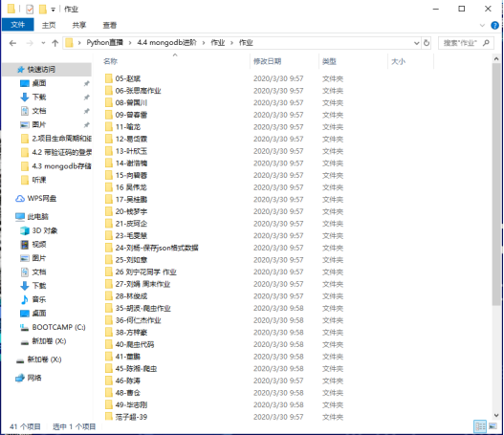
Task: Switch to details view icon in status bar
Action: pos(480,426)
